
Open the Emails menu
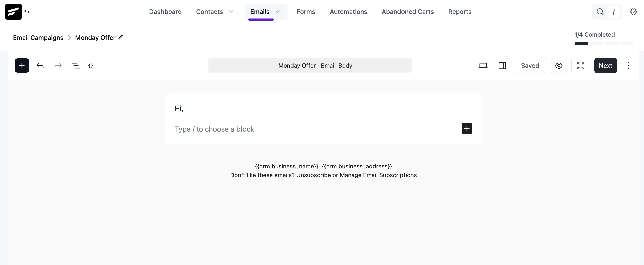(260, 12)
